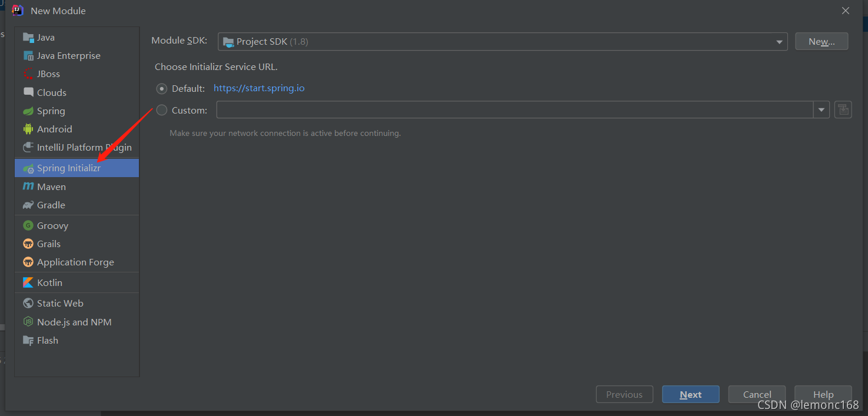Click the IntelliJ Platform Plugin icon
The width and height of the screenshot is (868, 416).
[28, 148]
